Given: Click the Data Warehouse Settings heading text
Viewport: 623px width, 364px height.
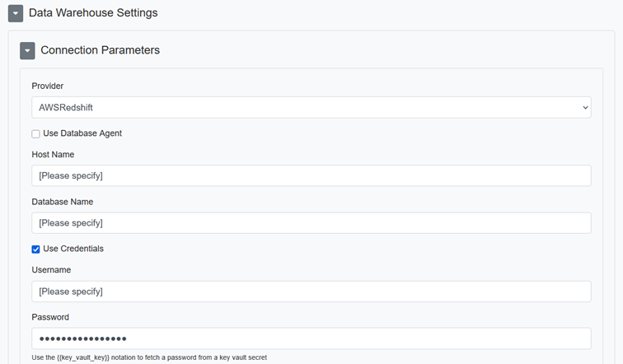Looking at the screenshot, I should 93,13.
